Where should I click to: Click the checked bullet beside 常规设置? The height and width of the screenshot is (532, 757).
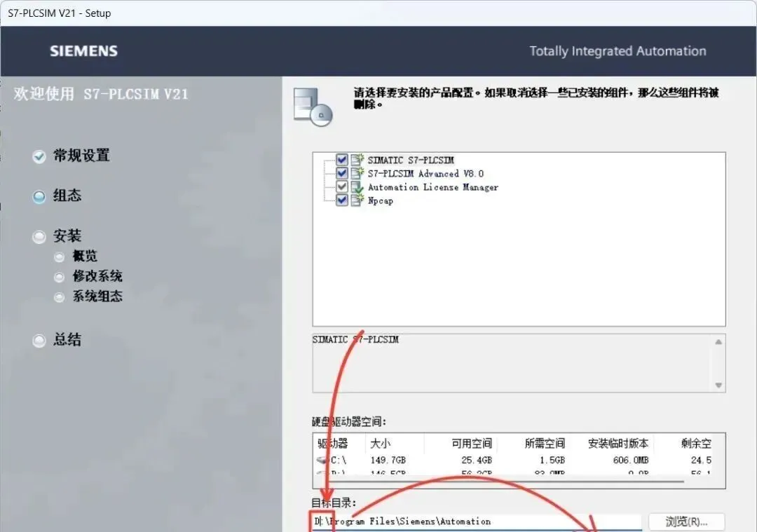click(39, 156)
